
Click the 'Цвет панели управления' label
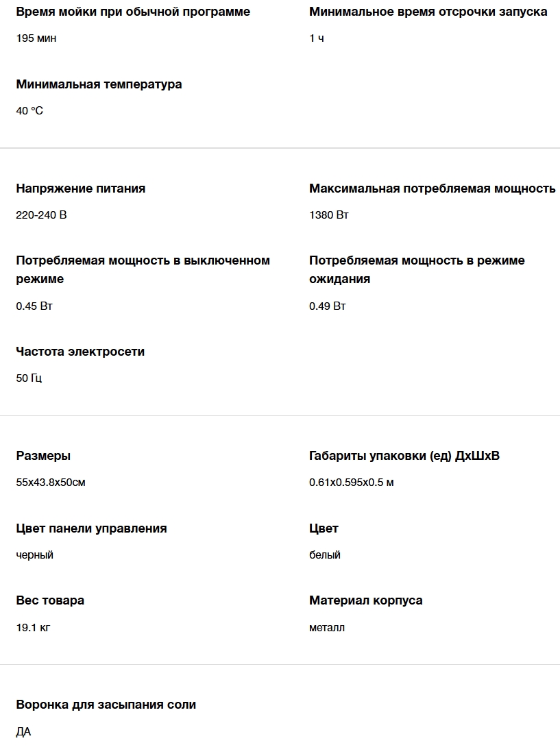(x=91, y=528)
